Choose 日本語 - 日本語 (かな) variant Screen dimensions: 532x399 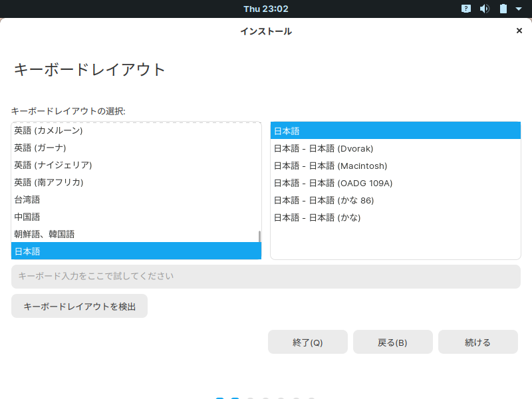396,218
